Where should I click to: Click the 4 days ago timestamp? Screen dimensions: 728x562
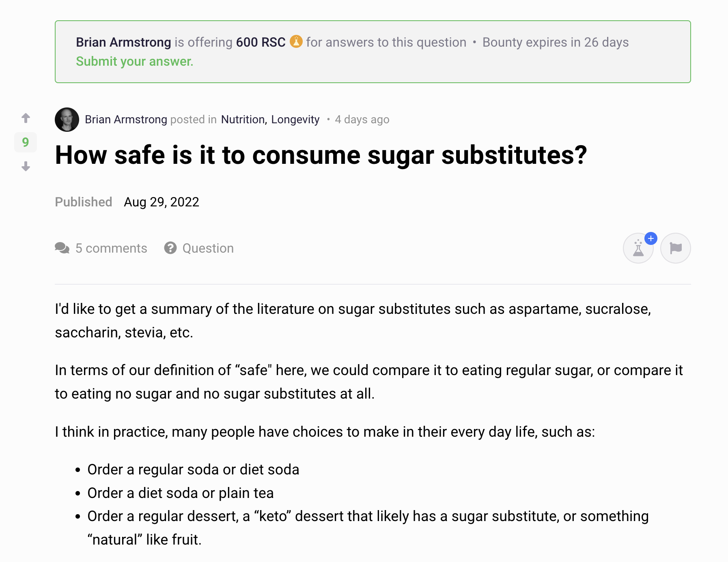point(362,120)
